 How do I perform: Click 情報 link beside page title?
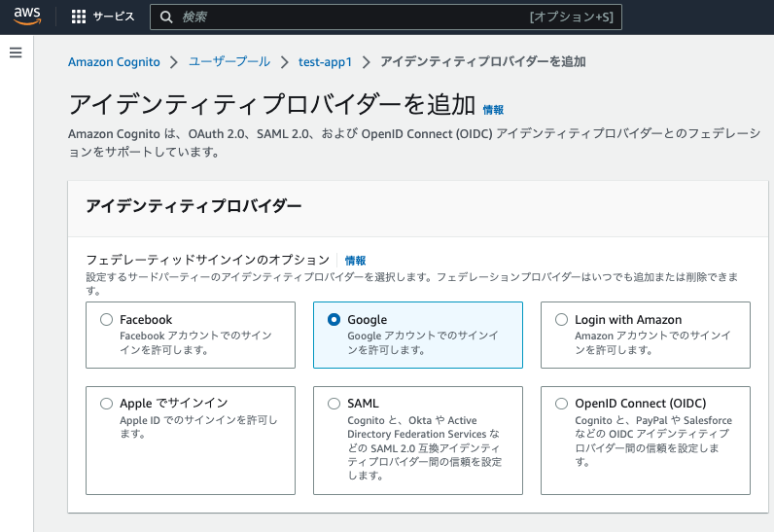click(x=493, y=110)
